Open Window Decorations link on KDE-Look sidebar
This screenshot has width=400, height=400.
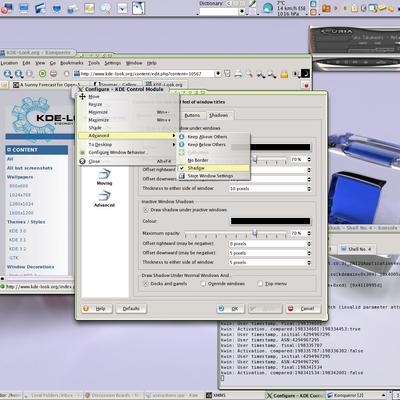coord(31,267)
